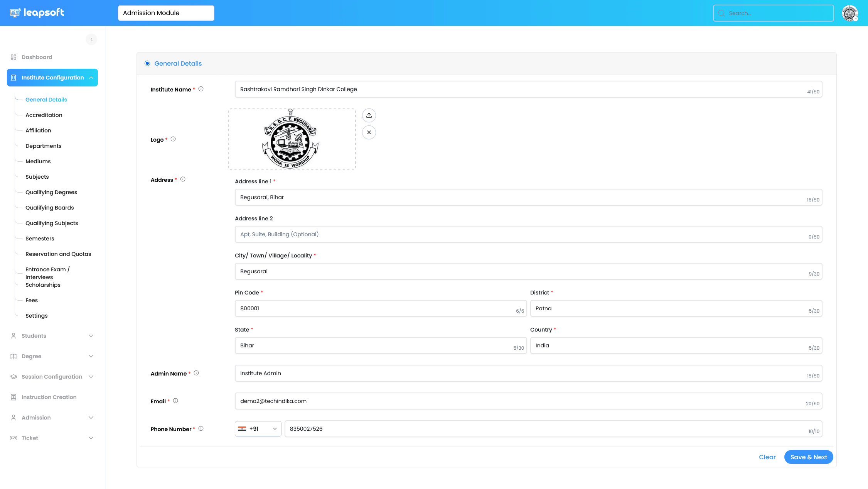The width and height of the screenshot is (868, 489).
Task: Click the Ticket icon in sidebar
Action: click(13, 438)
